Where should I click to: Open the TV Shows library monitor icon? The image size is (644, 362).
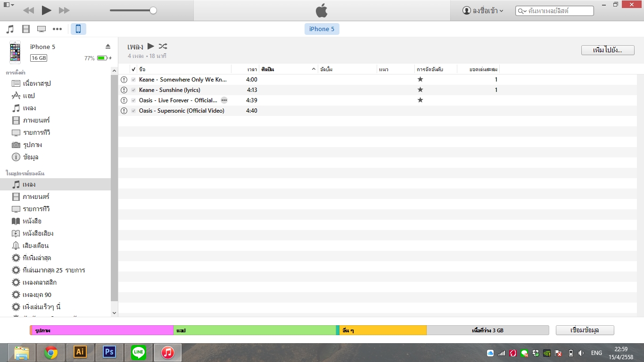[x=41, y=29]
